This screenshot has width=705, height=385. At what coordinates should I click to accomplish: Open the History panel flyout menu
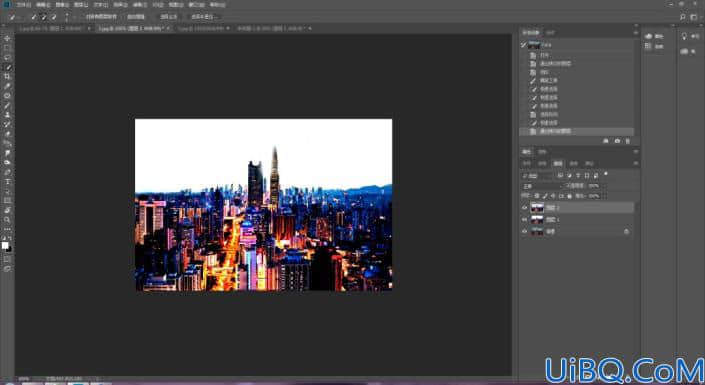click(x=635, y=33)
